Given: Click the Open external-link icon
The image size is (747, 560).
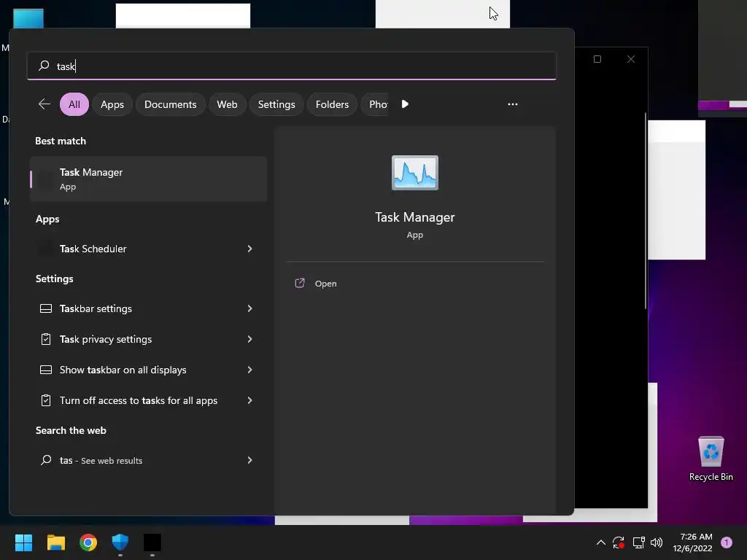Looking at the screenshot, I should tap(300, 284).
